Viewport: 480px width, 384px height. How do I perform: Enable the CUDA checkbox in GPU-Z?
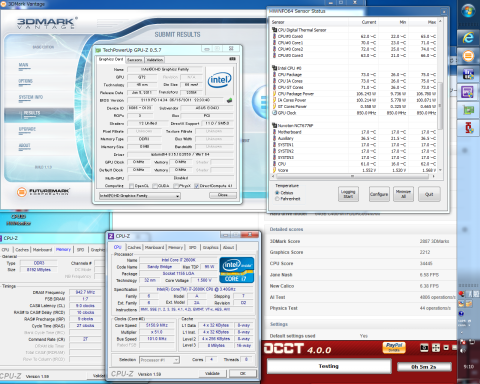[x=155, y=186]
